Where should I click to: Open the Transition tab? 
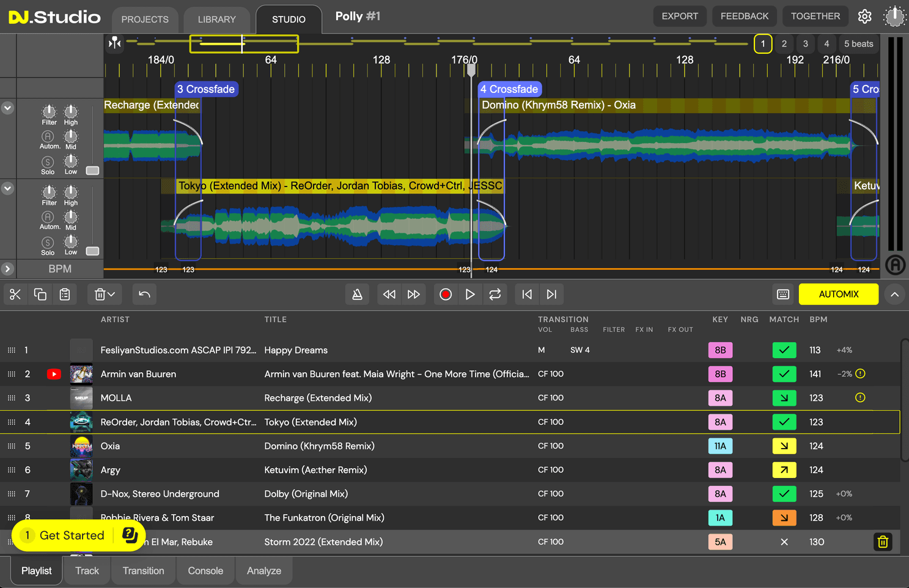click(x=143, y=571)
